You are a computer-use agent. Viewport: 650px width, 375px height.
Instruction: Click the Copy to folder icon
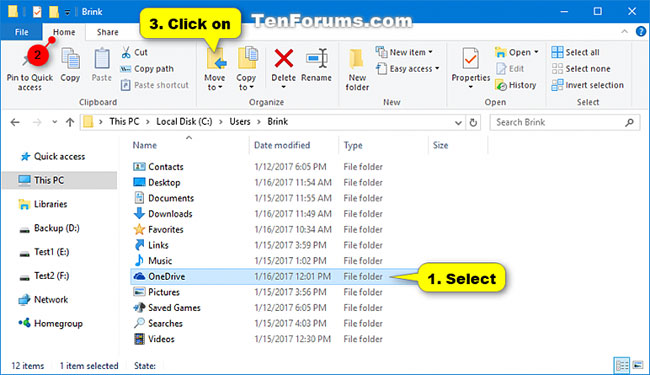click(x=247, y=58)
